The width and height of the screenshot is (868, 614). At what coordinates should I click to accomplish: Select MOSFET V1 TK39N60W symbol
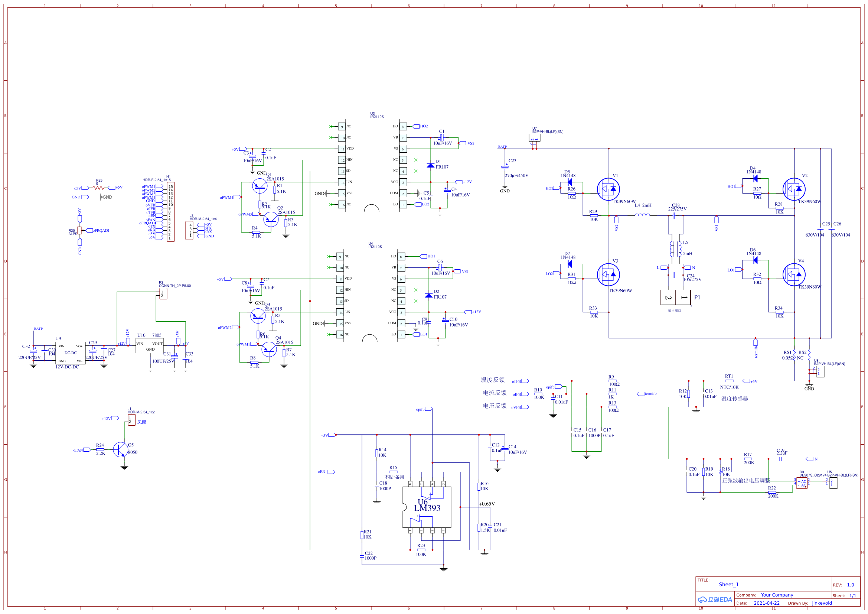tap(609, 189)
